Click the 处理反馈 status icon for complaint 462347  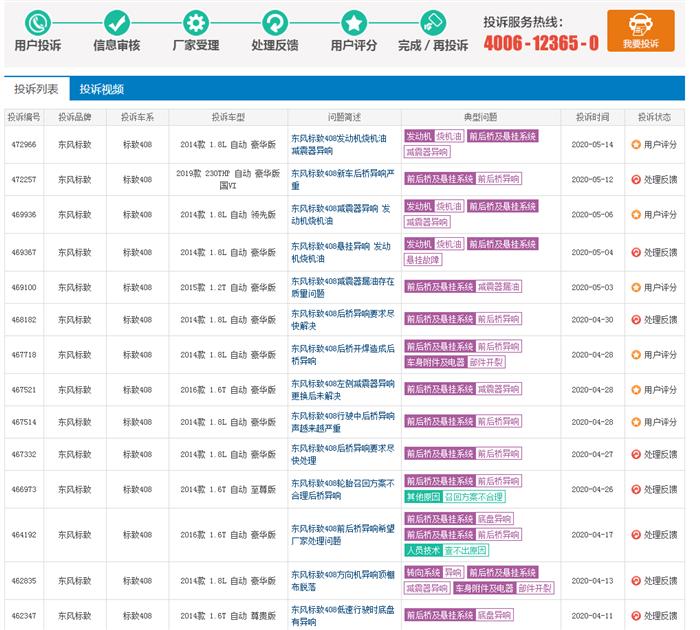point(636,616)
